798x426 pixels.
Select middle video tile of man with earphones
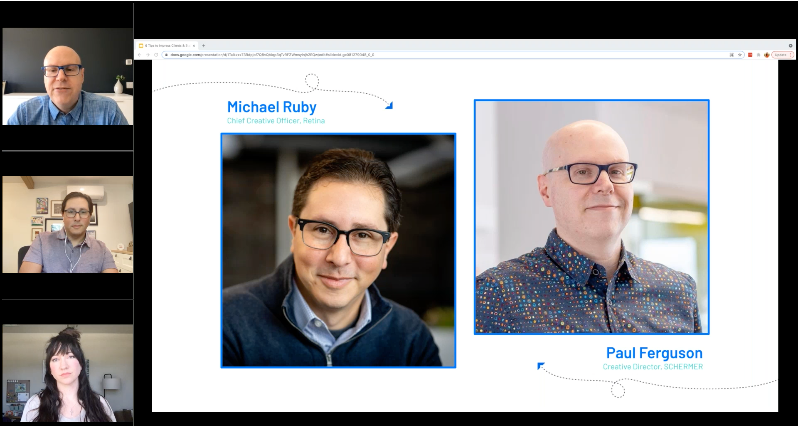point(67,224)
